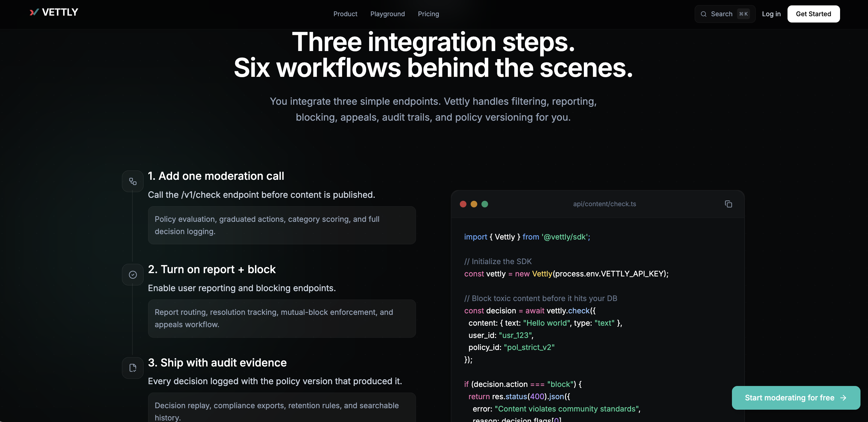Go to the Playground page
This screenshot has height=422, width=868.
pos(387,14)
